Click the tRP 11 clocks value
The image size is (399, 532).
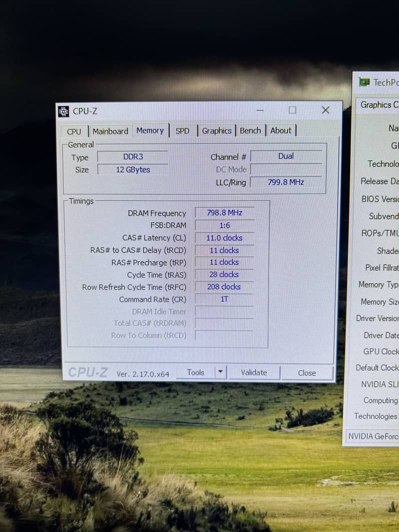click(x=224, y=263)
